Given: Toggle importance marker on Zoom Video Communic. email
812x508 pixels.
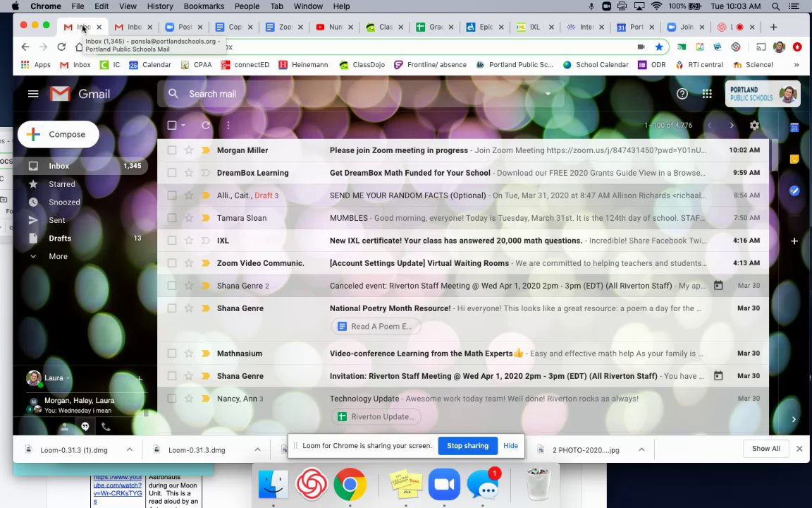Looking at the screenshot, I should [x=206, y=263].
